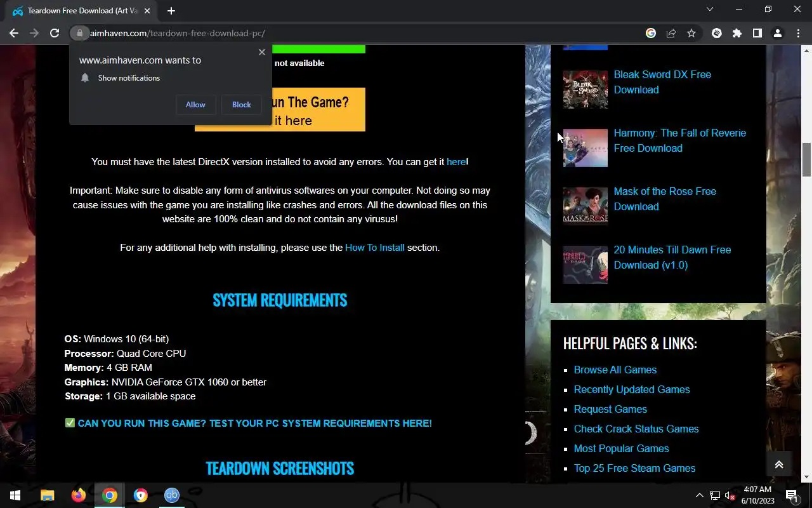The image size is (812, 508).
Task: Click the 'Helpful Pages & Links' heading
Action: pos(630,344)
